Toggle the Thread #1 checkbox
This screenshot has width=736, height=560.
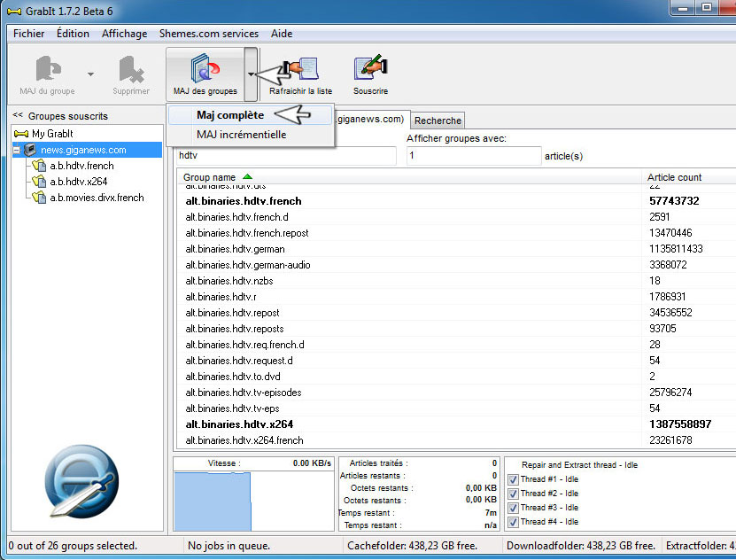[x=513, y=479]
